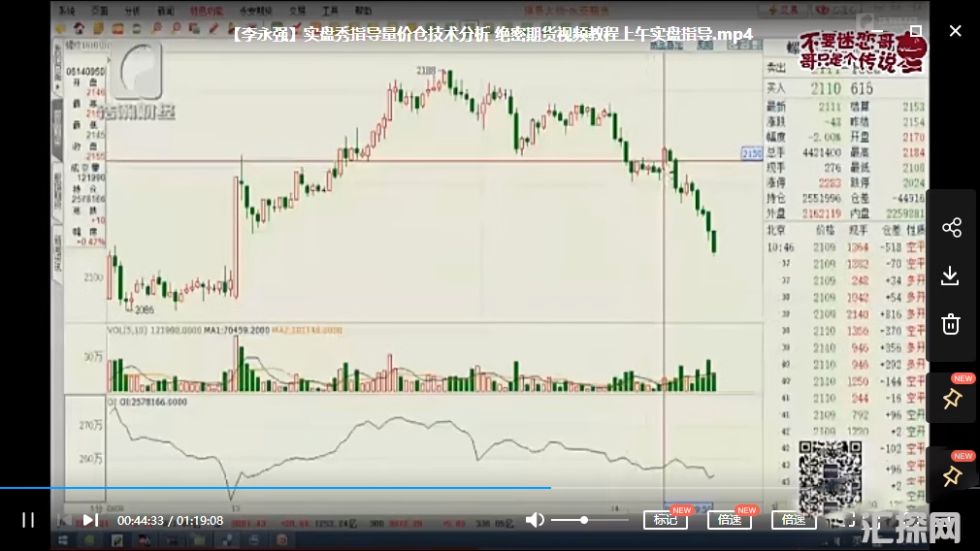The width and height of the screenshot is (980, 551).
Task: Click the red price line label 2130
Action: click(751, 153)
